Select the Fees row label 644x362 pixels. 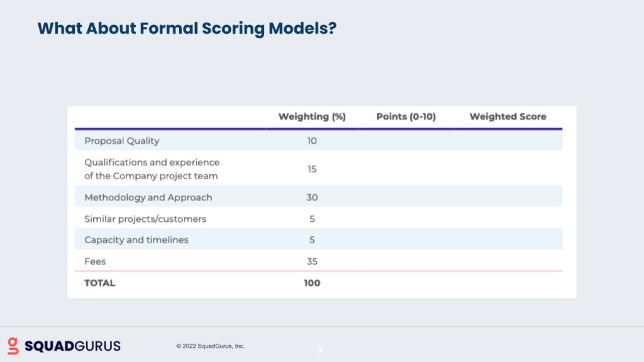tap(95, 261)
